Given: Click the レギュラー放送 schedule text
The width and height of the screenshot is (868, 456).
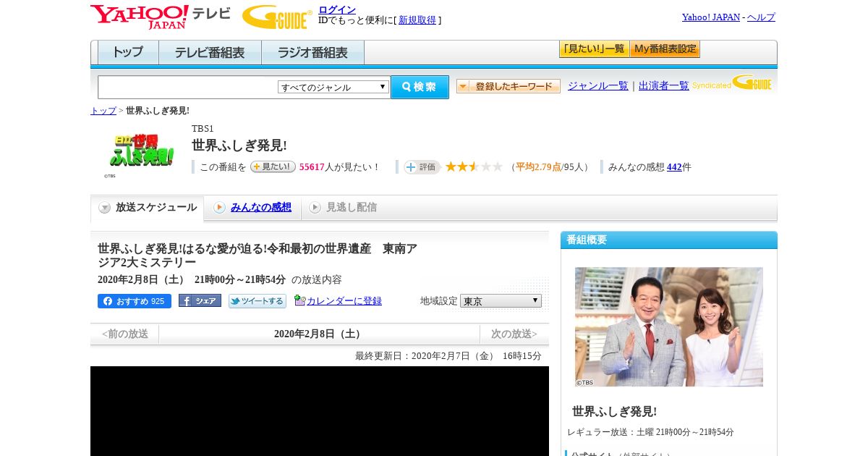Looking at the screenshot, I should click(x=650, y=432).
